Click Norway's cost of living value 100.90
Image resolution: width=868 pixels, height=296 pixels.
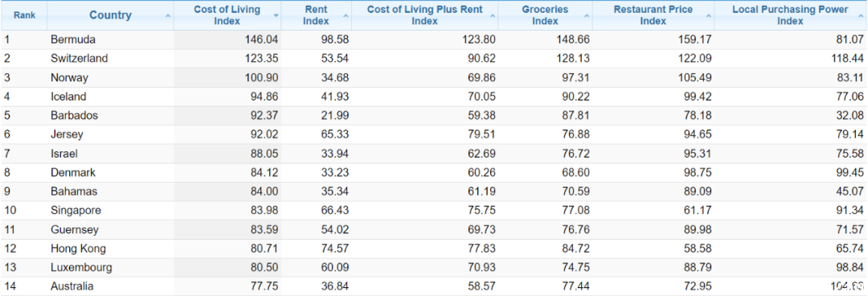tap(261, 77)
